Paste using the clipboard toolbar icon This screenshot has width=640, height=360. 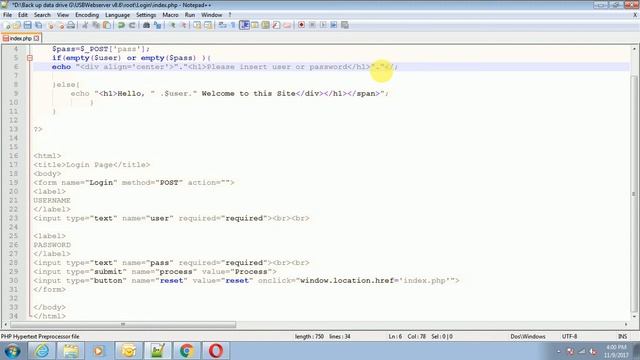click(x=107, y=25)
